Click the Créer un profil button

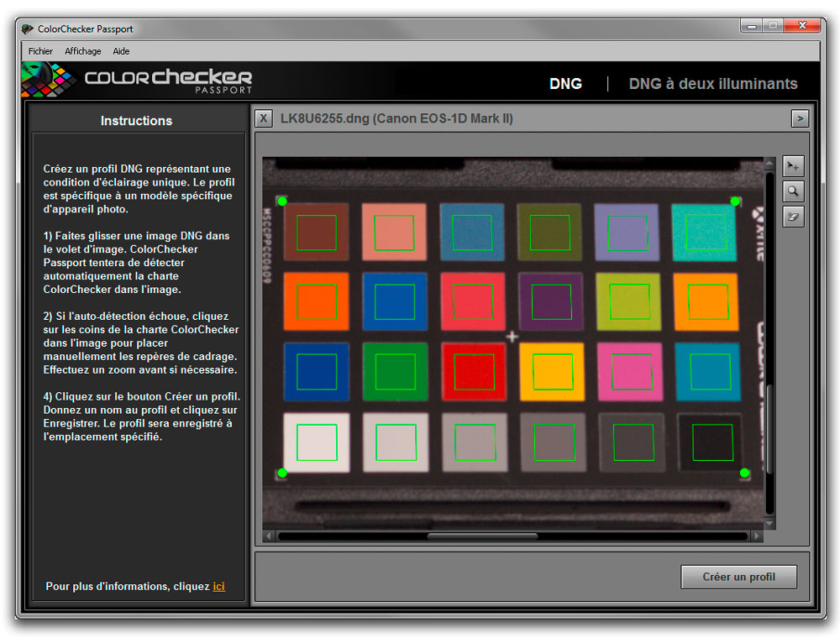pyautogui.click(x=738, y=577)
